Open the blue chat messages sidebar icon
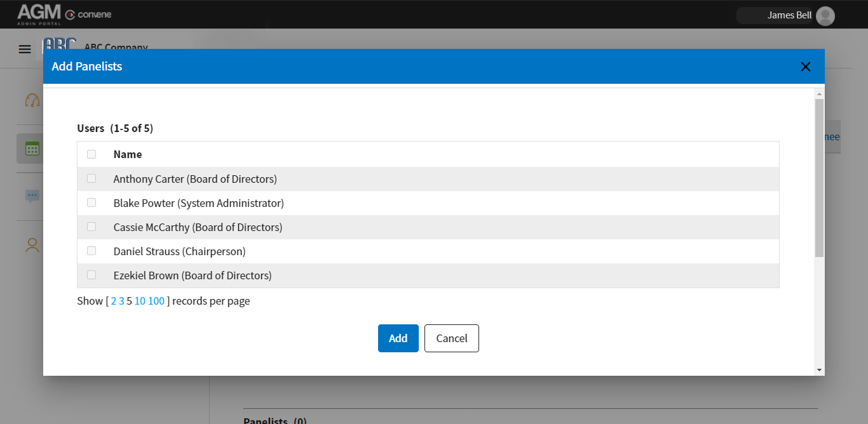This screenshot has width=868, height=424. tap(31, 196)
